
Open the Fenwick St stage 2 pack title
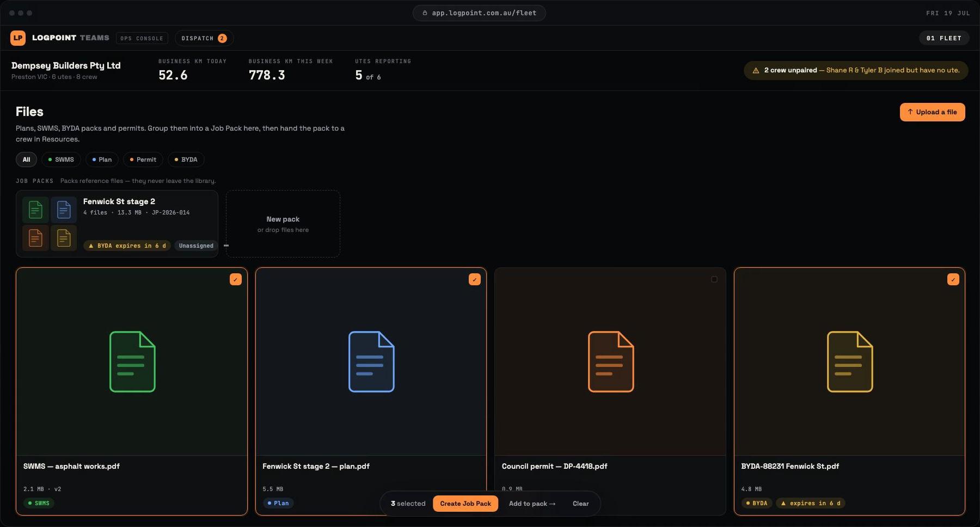[119, 201]
